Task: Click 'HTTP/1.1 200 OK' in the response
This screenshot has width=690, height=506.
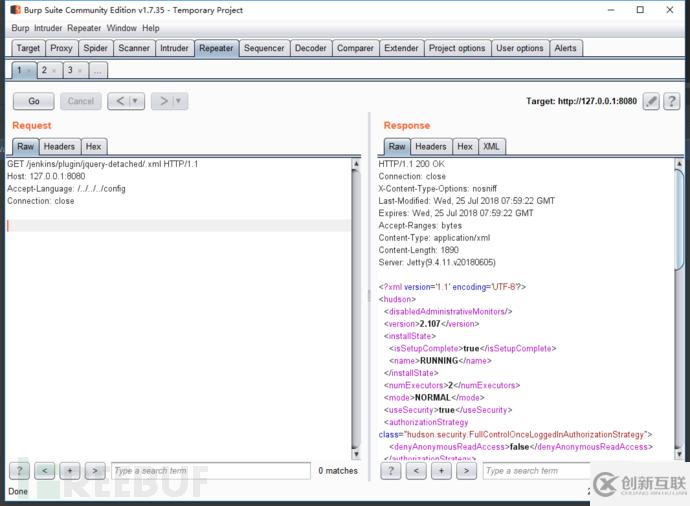Action: click(411, 164)
